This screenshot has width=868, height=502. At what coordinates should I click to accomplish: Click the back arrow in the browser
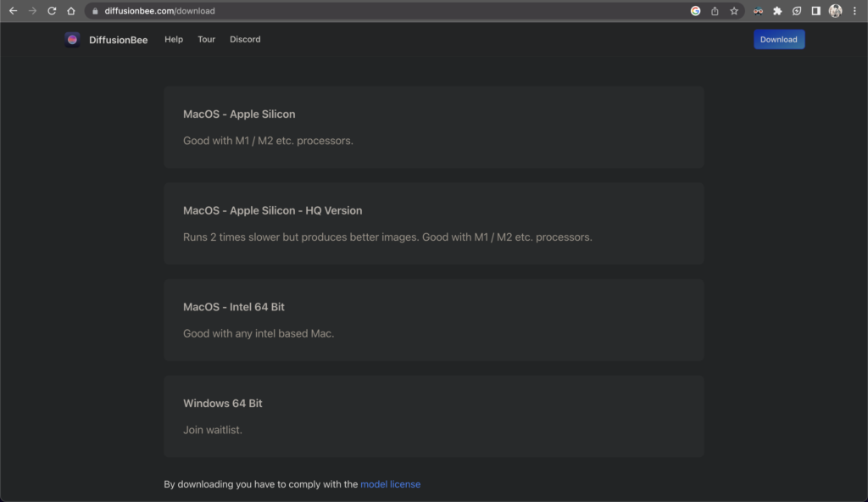(x=13, y=11)
